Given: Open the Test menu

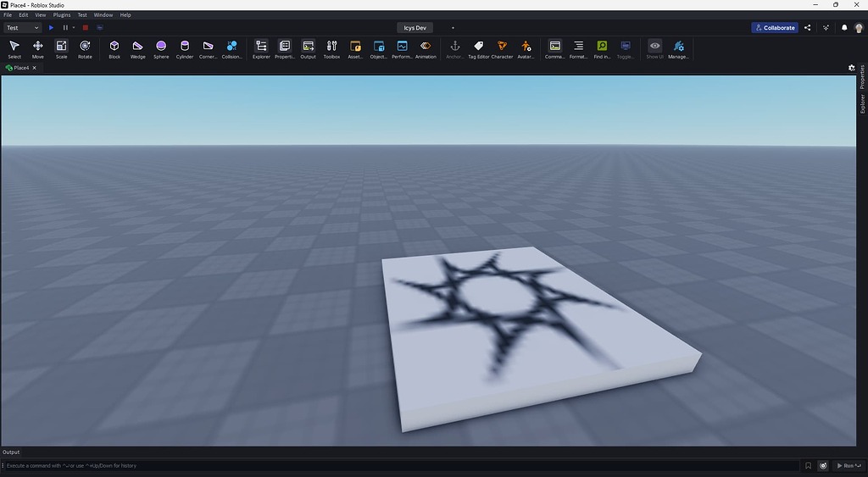Looking at the screenshot, I should [x=82, y=15].
